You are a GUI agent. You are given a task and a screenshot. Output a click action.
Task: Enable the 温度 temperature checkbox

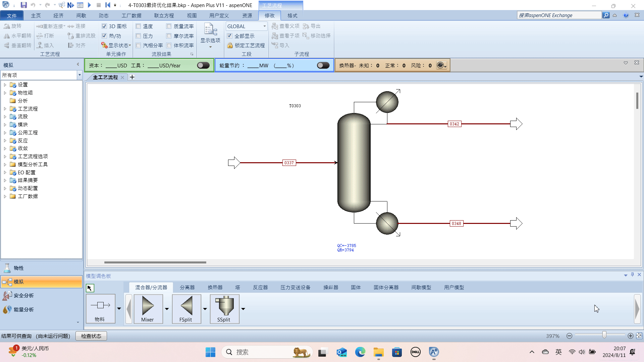pos(138,26)
